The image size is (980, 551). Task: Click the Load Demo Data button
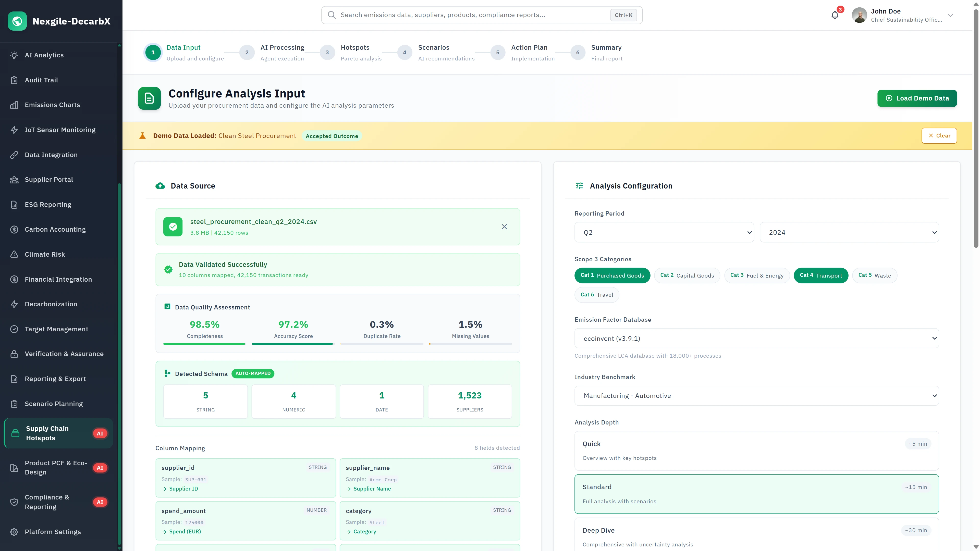pos(917,98)
